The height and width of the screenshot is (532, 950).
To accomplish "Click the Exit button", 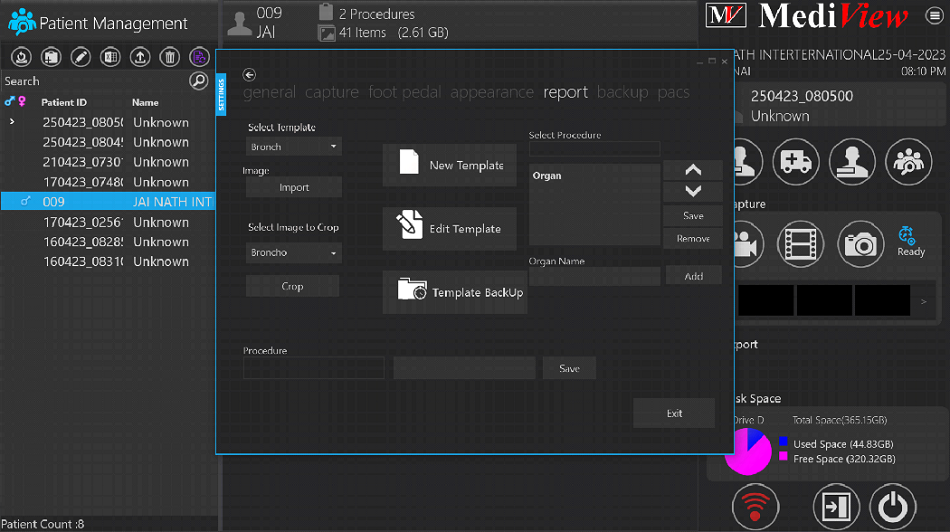I will click(x=674, y=413).
